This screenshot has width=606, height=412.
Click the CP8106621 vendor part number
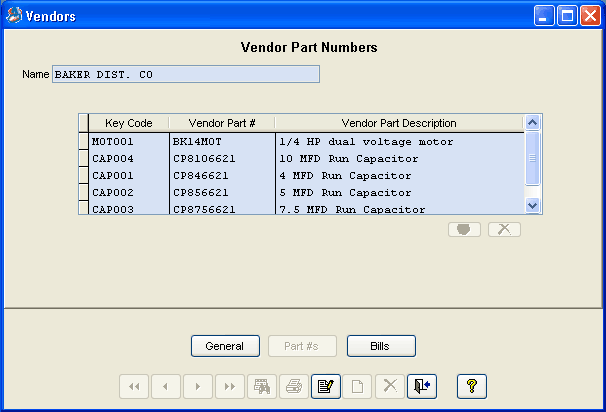222,158
